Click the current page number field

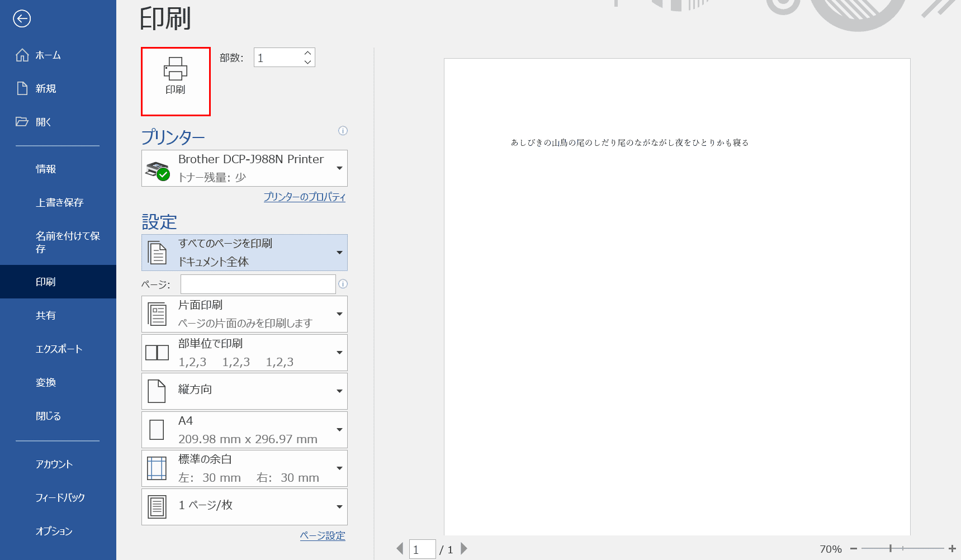tap(423, 549)
